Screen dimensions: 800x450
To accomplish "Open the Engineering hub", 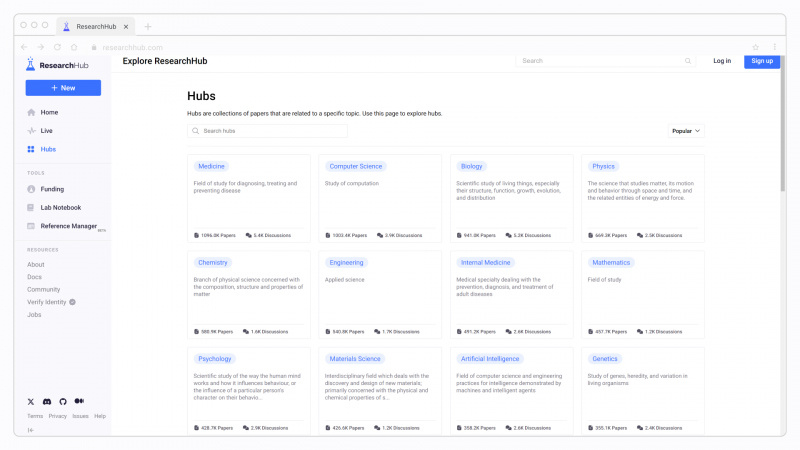I will (x=346, y=263).
